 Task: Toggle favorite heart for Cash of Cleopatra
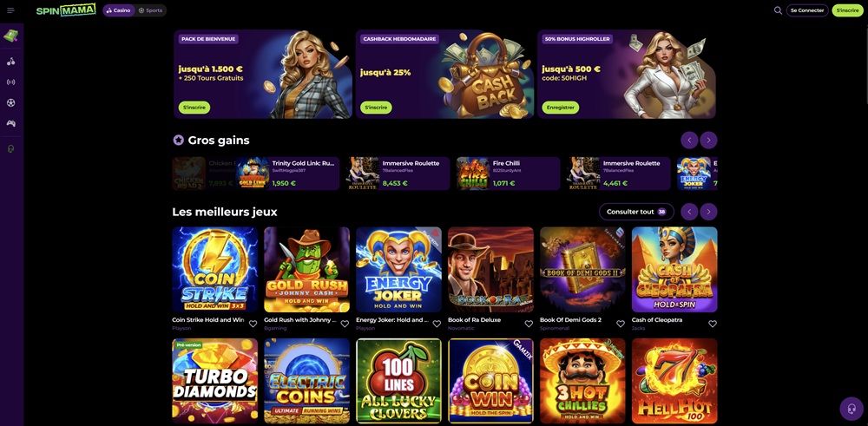pyautogui.click(x=713, y=324)
